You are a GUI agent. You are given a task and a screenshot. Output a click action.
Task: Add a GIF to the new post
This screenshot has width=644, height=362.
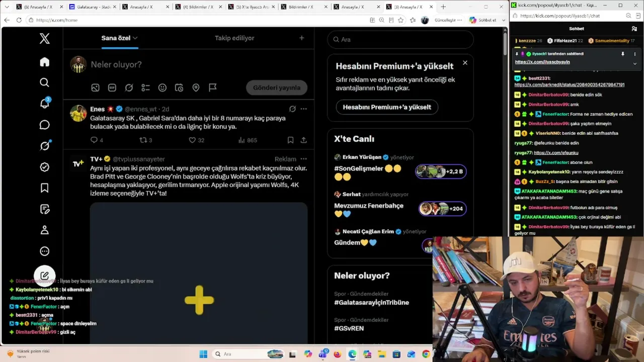pos(112,87)
